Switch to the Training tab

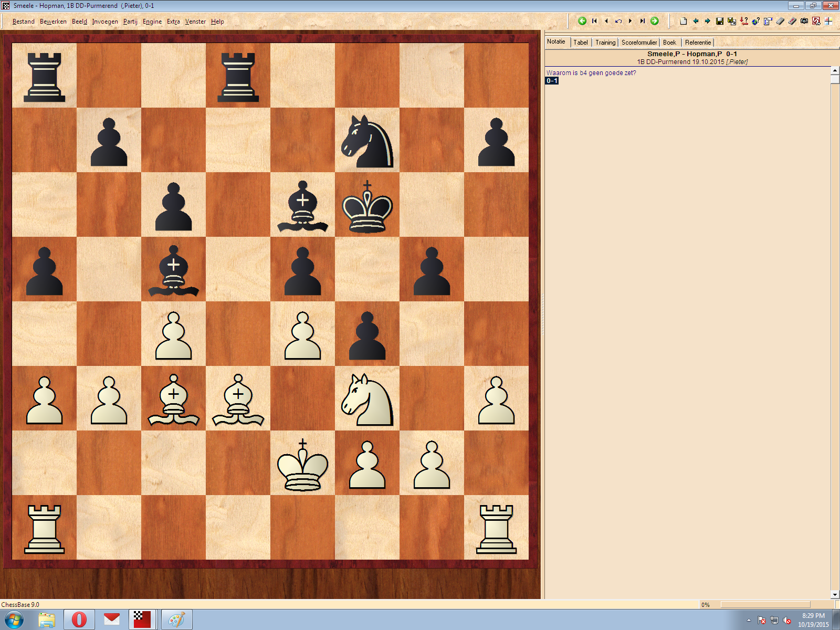[x=605, y=43]
